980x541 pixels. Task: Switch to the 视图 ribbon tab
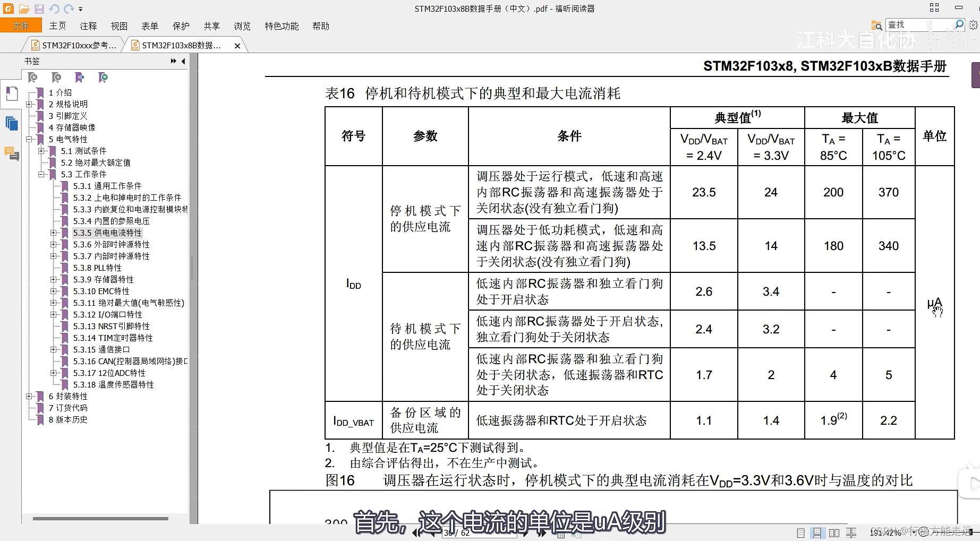119,26
